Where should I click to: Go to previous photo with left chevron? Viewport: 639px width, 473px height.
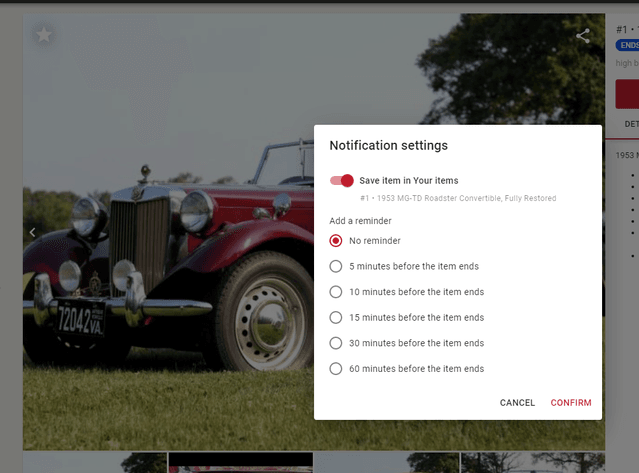(32, 232)
